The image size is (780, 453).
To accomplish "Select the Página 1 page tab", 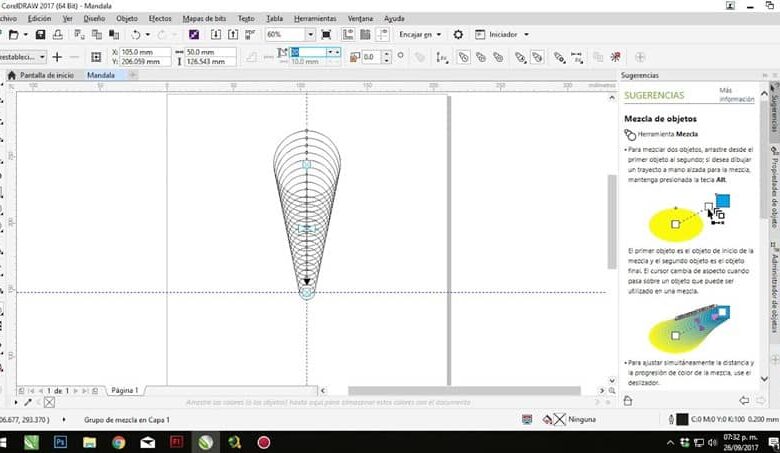I will [124, 390].
